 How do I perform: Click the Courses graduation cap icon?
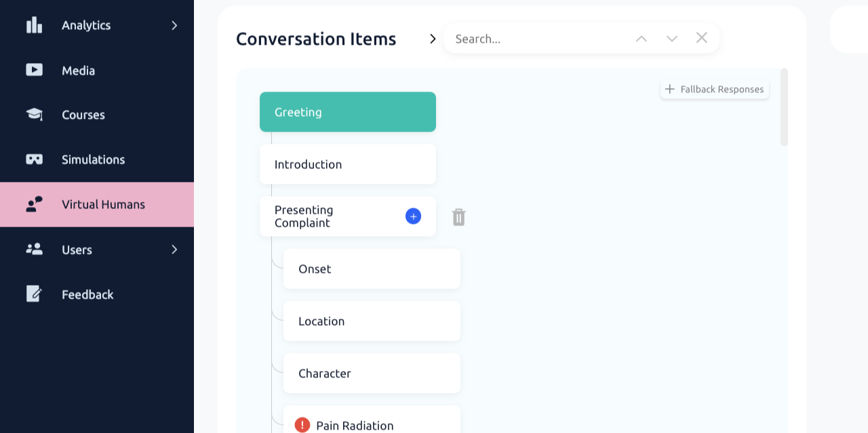[x=34, y=114]
